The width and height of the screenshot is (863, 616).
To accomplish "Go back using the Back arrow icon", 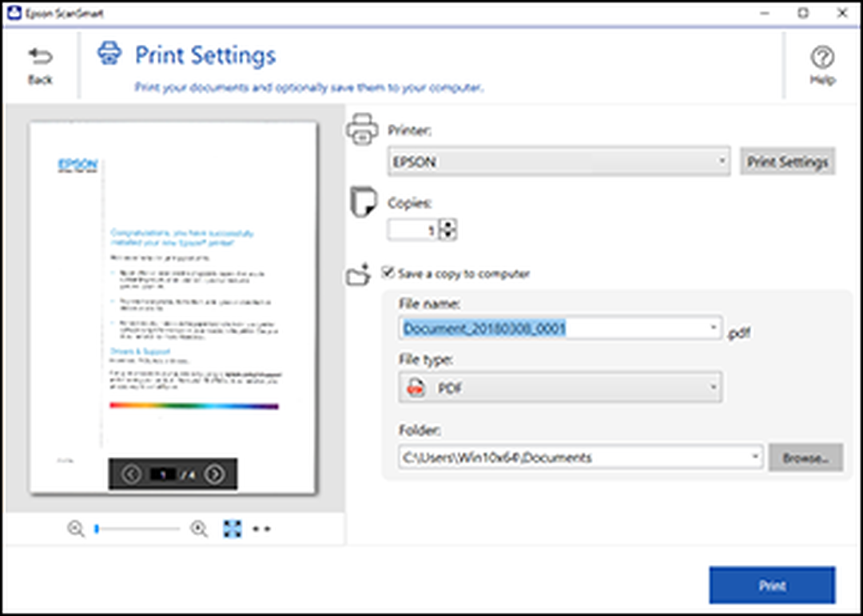I will tap(40, 56).
